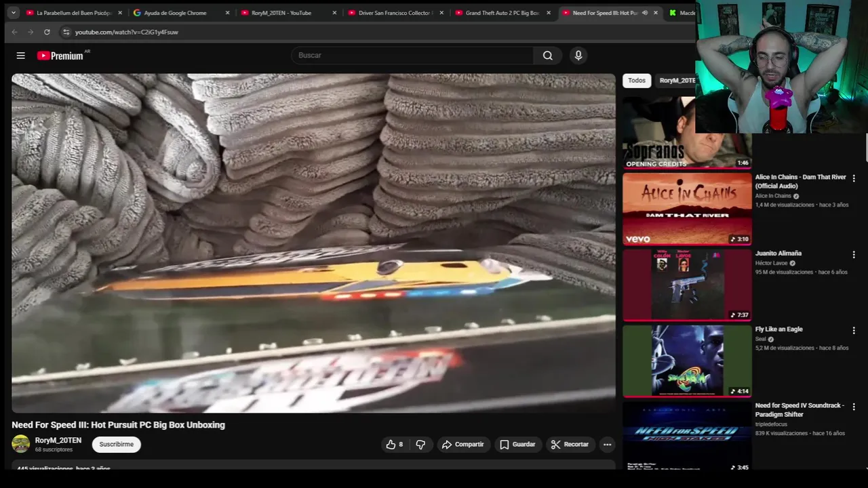Open options menu for Alice In Chains video
The image size is (868, 488).
854,178
